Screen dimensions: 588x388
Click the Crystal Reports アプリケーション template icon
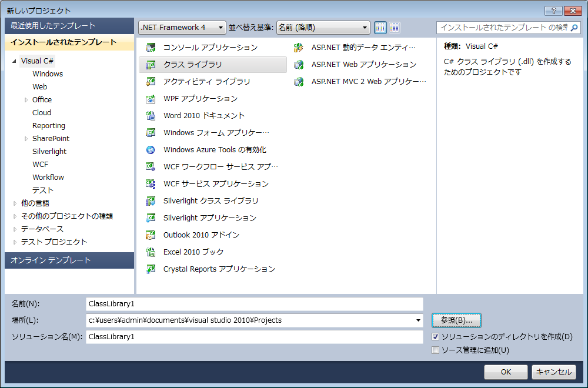pos(151,269)
